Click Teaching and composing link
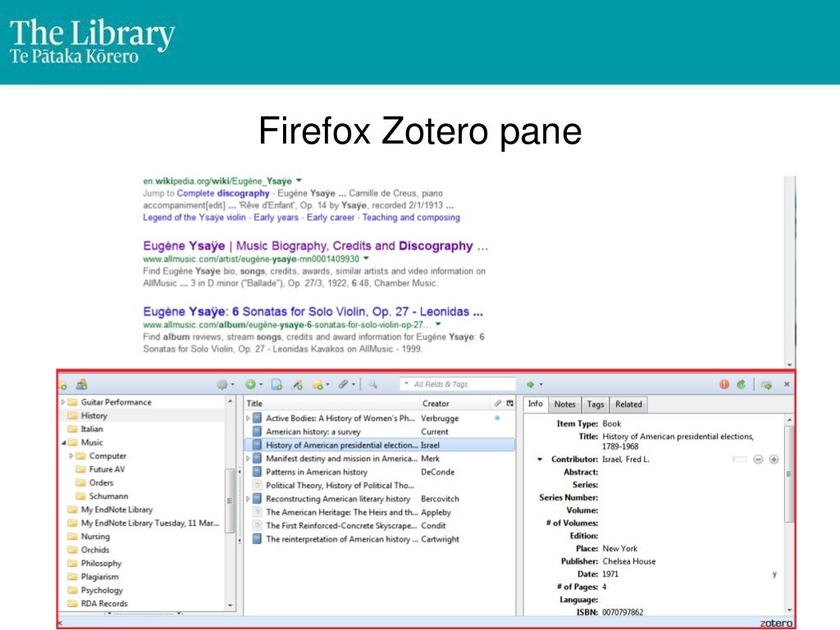 pyautogui.click(x=411, y=217)
